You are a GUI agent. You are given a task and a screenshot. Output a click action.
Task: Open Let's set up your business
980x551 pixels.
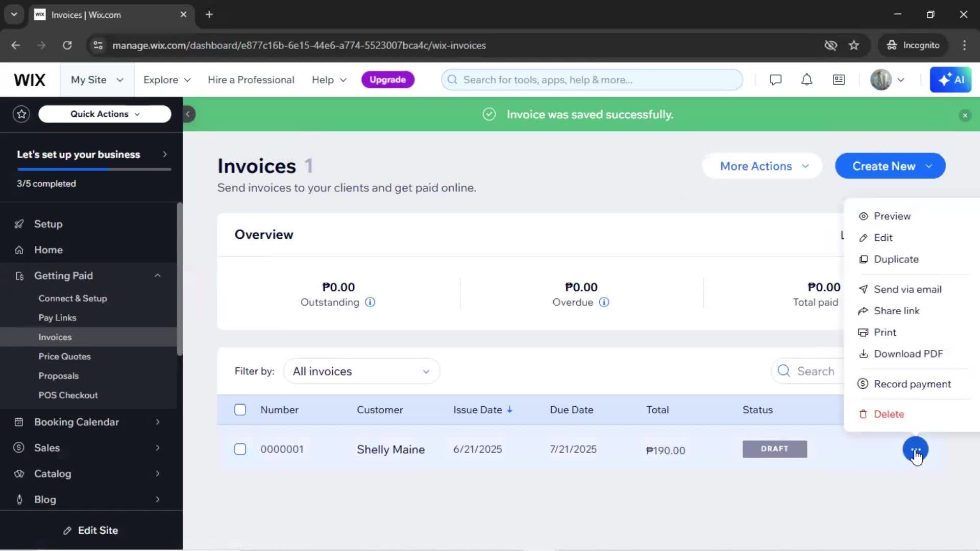[x=91, y=154]
